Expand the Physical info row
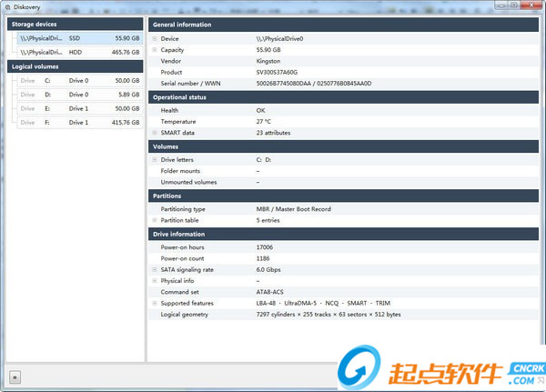 coord(155,281)
